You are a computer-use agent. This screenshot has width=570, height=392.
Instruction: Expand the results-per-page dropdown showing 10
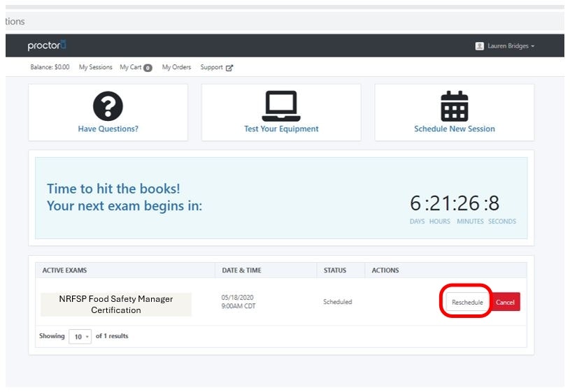pos(80,337)
